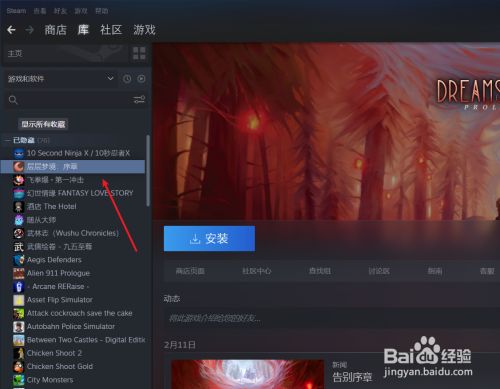The width and height of the screenshot is (500, 389).
Task: Open 讨论区 link
Action: point(379,271)
